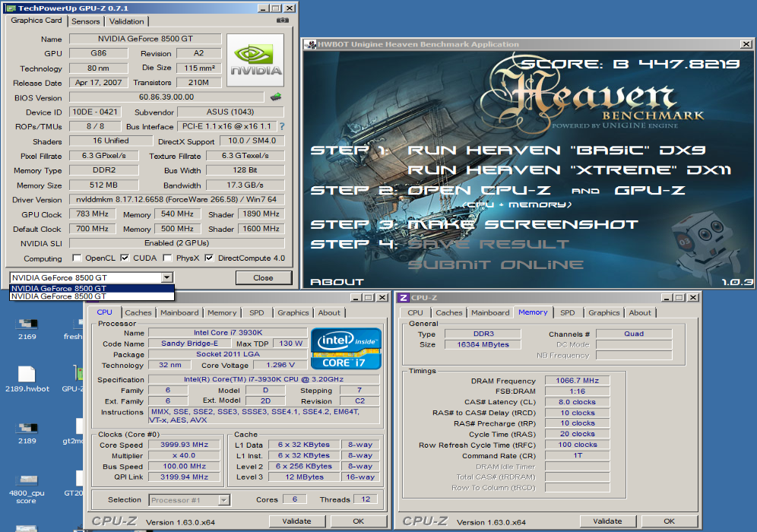The image size is (757, 532).
Task: Toggle the OpenCL checkbox
Action: pos(76,258)
